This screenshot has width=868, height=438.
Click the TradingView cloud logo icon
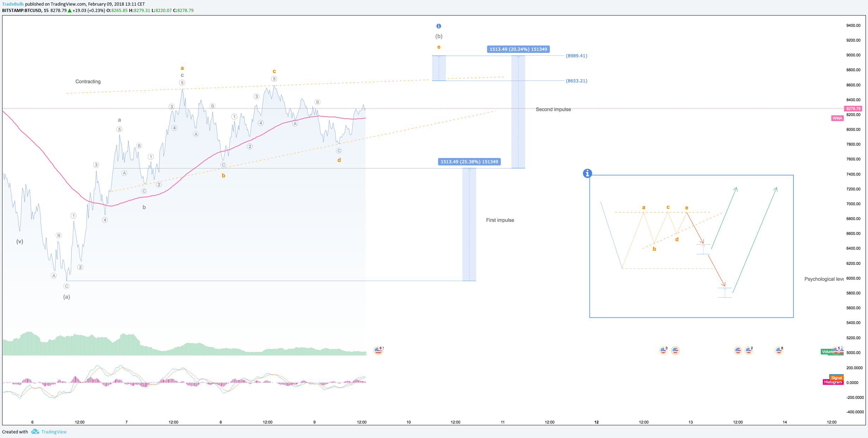click(x=35, y=431)
